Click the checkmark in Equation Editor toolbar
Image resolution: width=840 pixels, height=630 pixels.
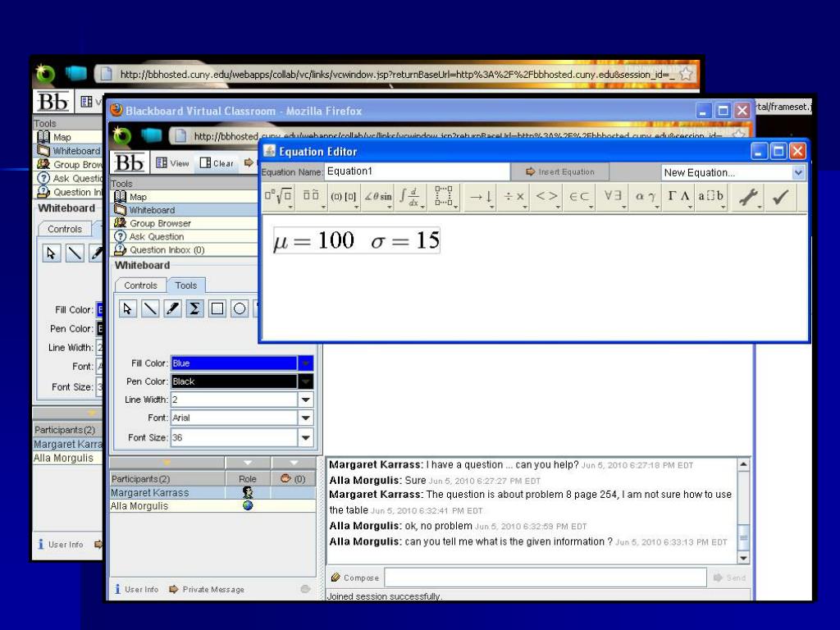point(780,197)
